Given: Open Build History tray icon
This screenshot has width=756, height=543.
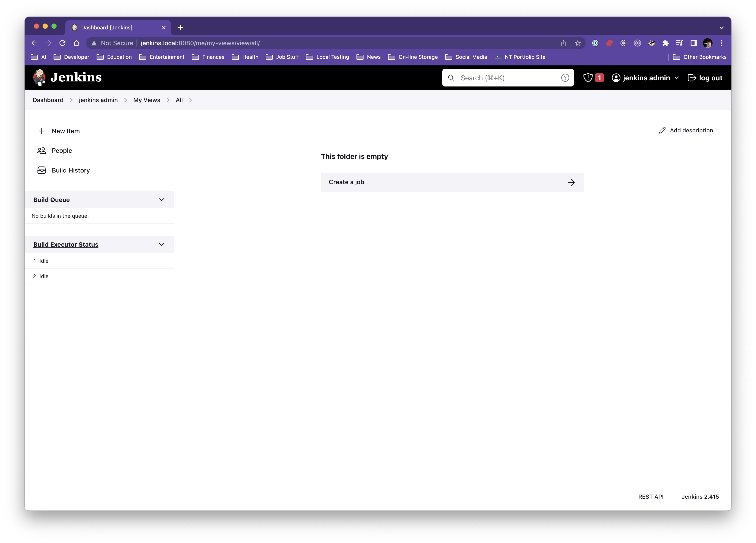Looking at the screenshot, I should coord(42,170).
